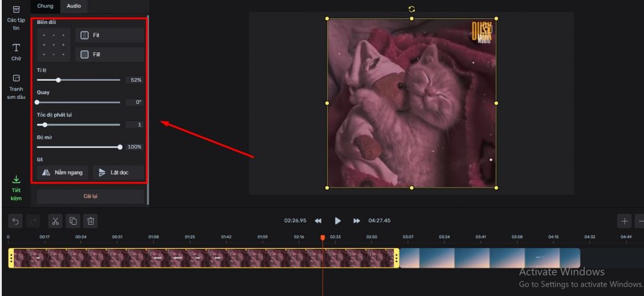
Task: Switch to the Audio tab
Action: click(74, 6)
